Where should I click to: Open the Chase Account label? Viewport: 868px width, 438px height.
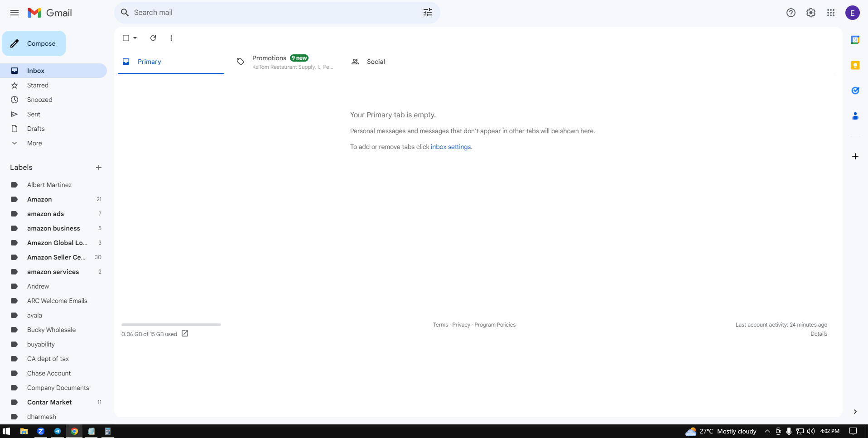[x=53, y=373]
